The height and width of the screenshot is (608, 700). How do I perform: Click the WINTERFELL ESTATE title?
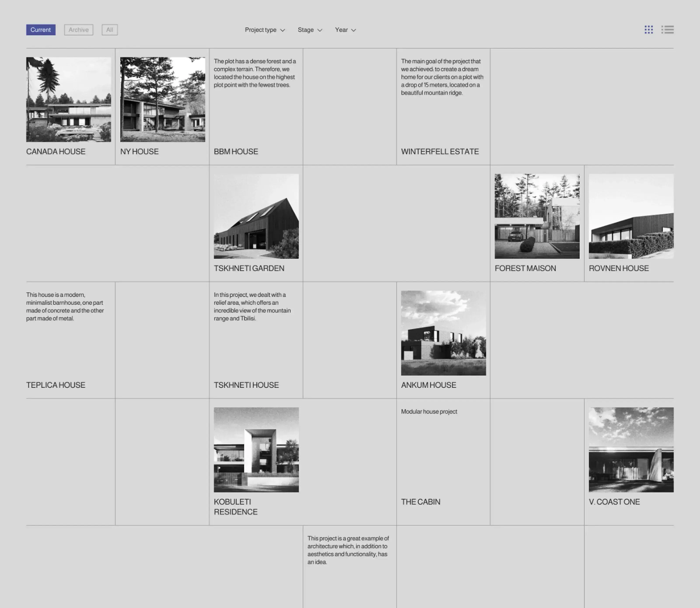click(440, 152)
